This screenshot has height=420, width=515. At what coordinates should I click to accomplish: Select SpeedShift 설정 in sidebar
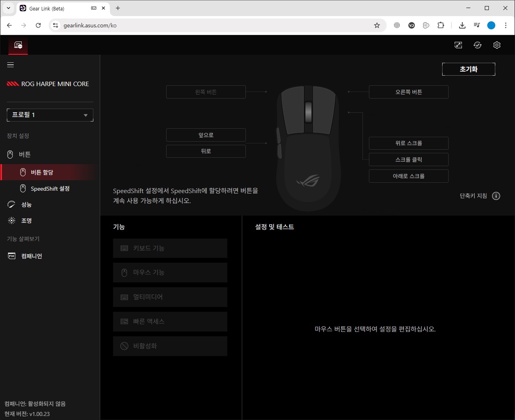[50, 188]
